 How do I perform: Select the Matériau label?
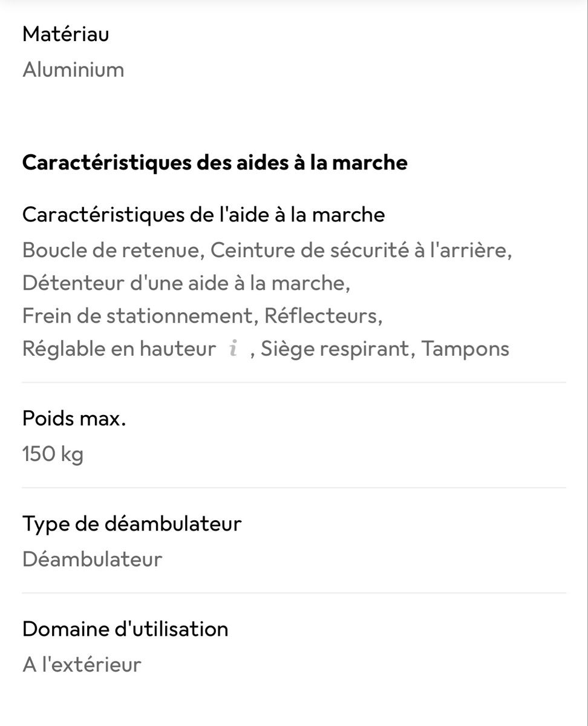(65, 34)
